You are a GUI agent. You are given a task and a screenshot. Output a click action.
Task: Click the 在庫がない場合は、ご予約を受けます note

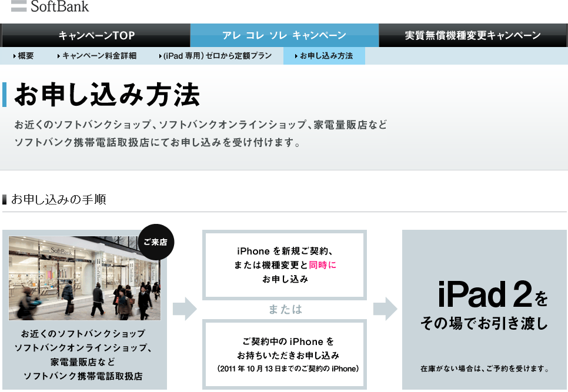485,369
